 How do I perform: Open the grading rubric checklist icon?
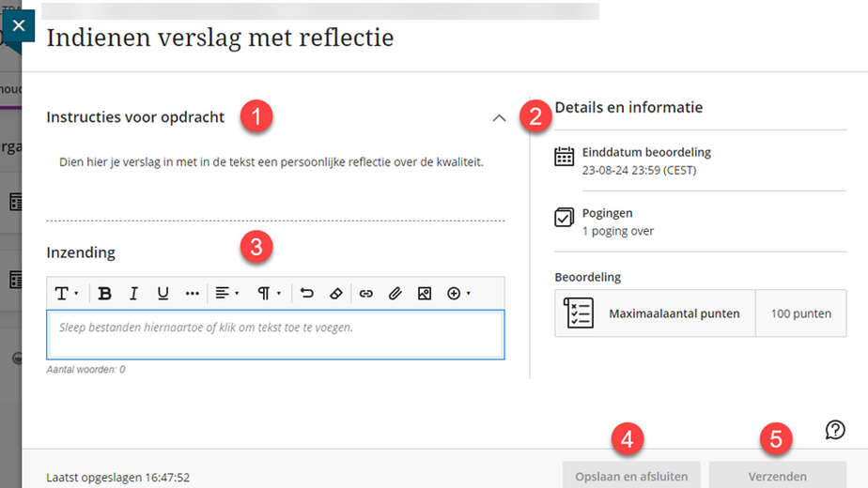579,313
